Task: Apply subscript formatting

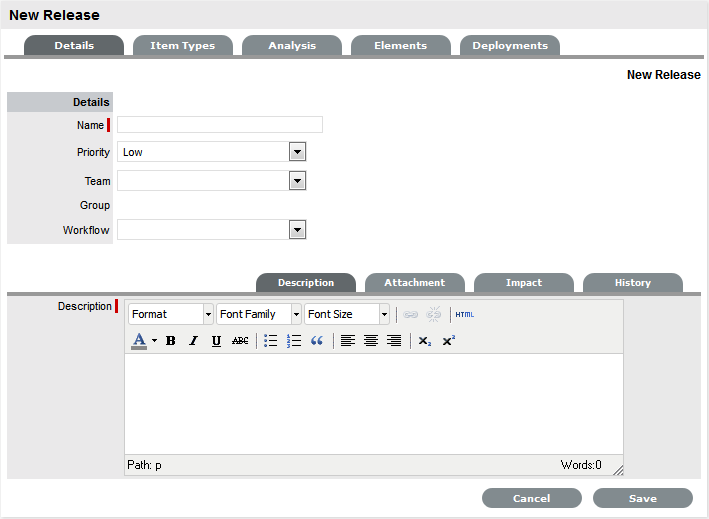Action: coord(425,341)
